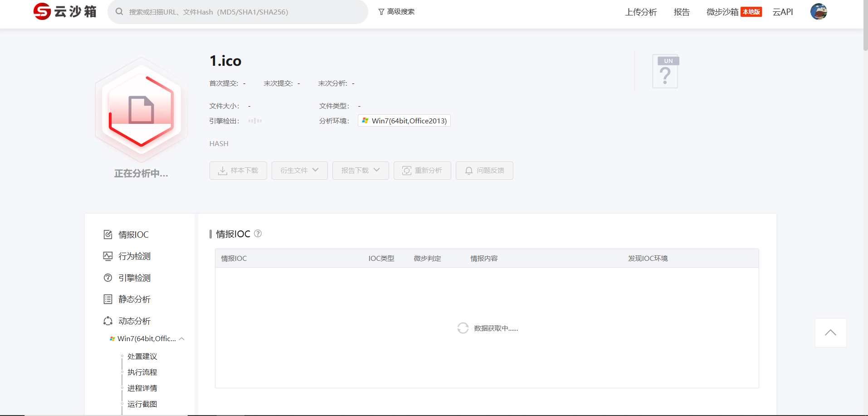Click the hexagon analysis status icon
The height and width of the screenshot is (416, 868).
pos(141,110)
